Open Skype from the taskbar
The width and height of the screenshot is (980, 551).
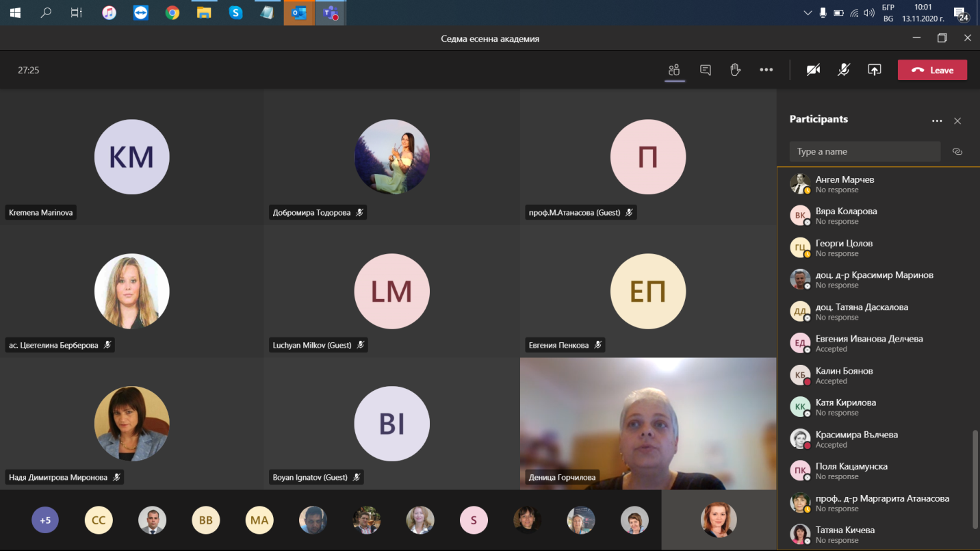click(236, 12)
